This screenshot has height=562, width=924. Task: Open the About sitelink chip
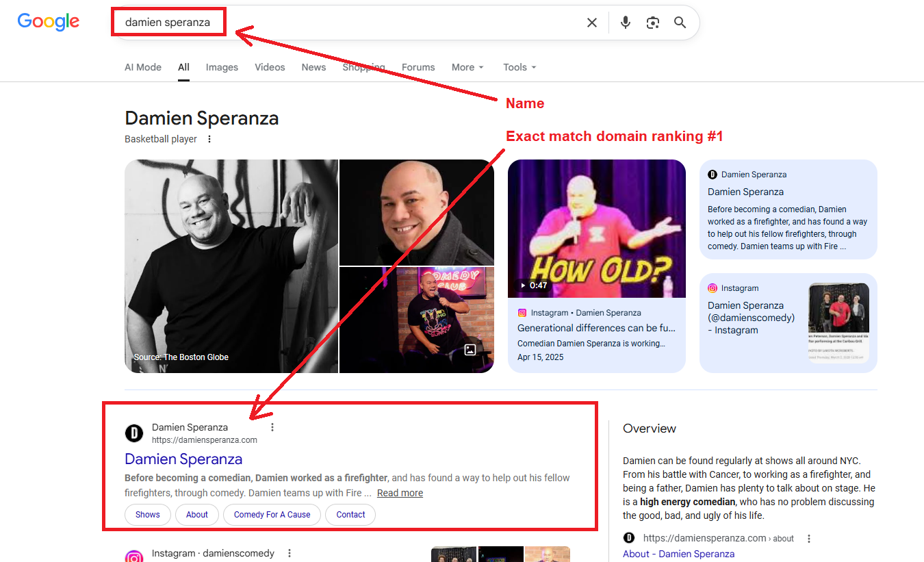coord(197,515)
